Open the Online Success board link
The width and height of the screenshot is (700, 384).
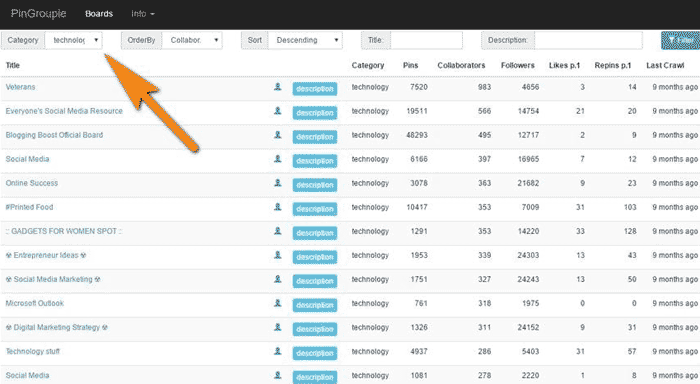tap(32, 183)
